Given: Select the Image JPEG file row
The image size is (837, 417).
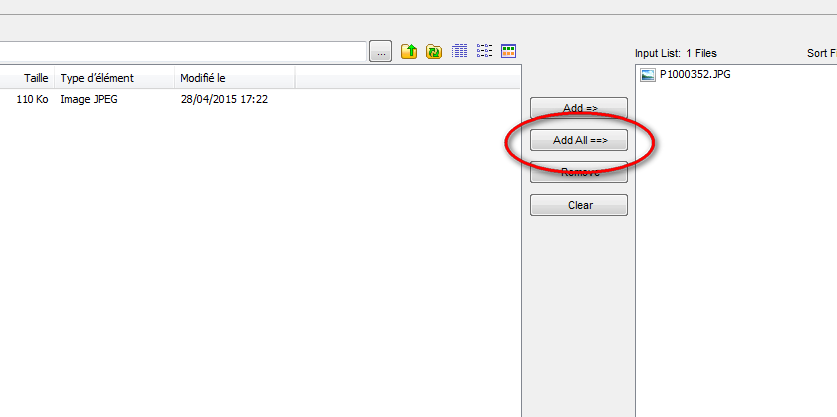Looking at the screenshot, I should tap(260, 99).
